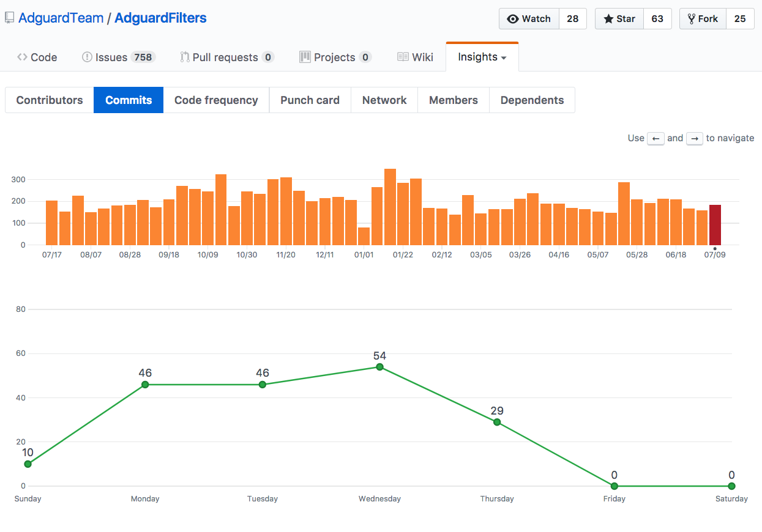Click the eye icon in Watch

tap(513, 19)
